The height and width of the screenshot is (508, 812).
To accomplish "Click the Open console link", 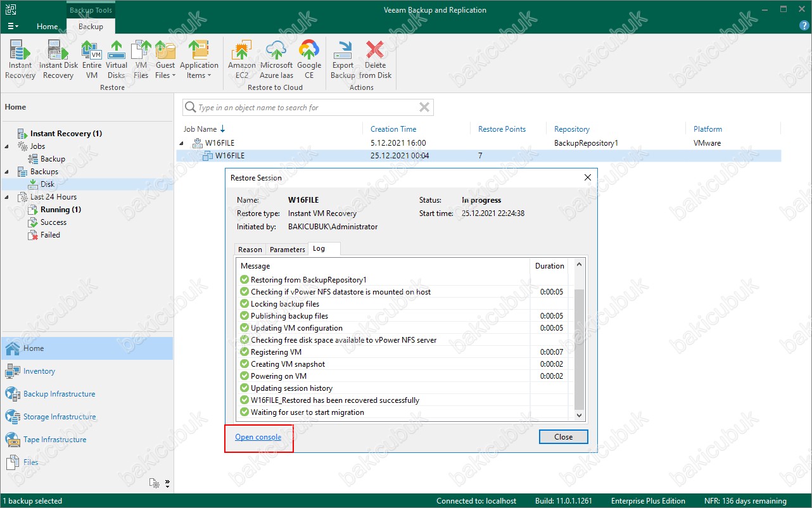I will point(258,437).
